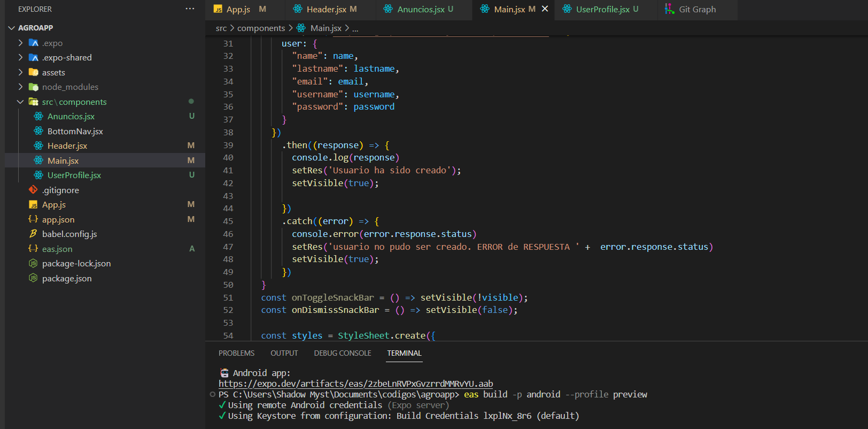Screen dimensions: 868x429
Task: Open the Explorer more actions ellipsis
Action: [x=190, y=9]
